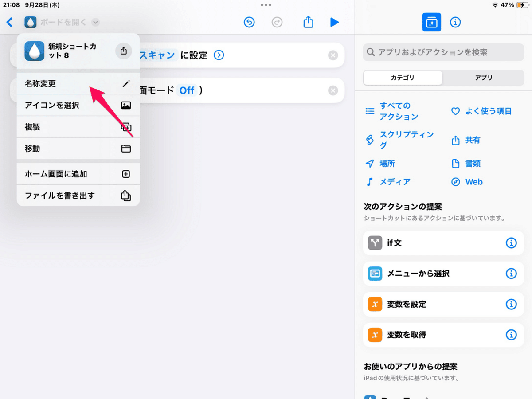
Task: Add the メニューから選択 suggested action
Action: (443, 274)
